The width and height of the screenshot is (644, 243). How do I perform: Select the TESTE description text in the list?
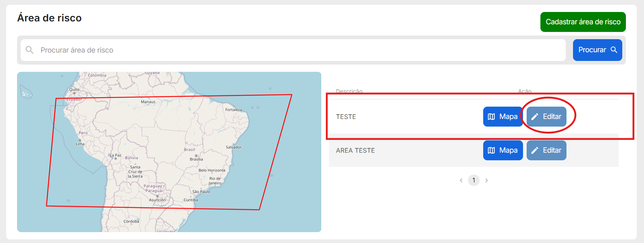coord(346,117)
